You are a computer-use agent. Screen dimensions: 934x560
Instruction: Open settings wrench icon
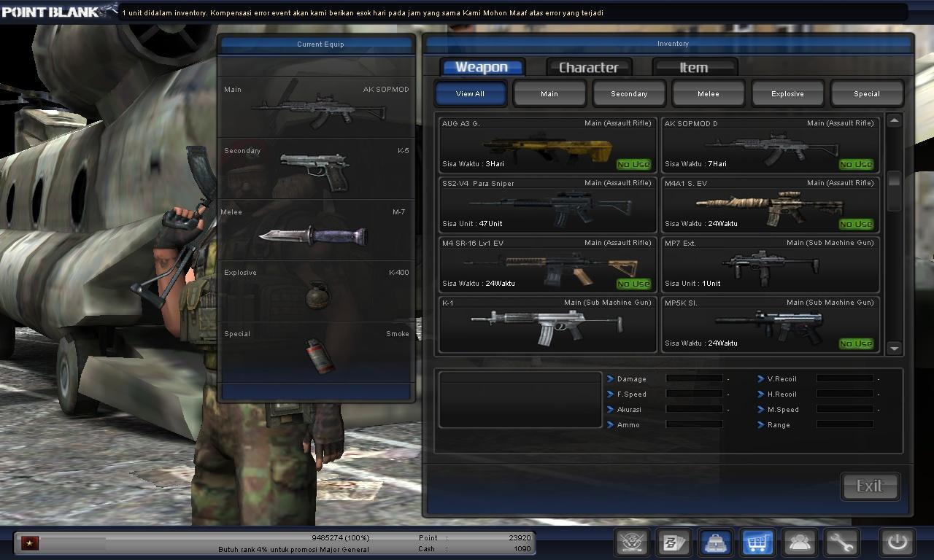point(841,542)
